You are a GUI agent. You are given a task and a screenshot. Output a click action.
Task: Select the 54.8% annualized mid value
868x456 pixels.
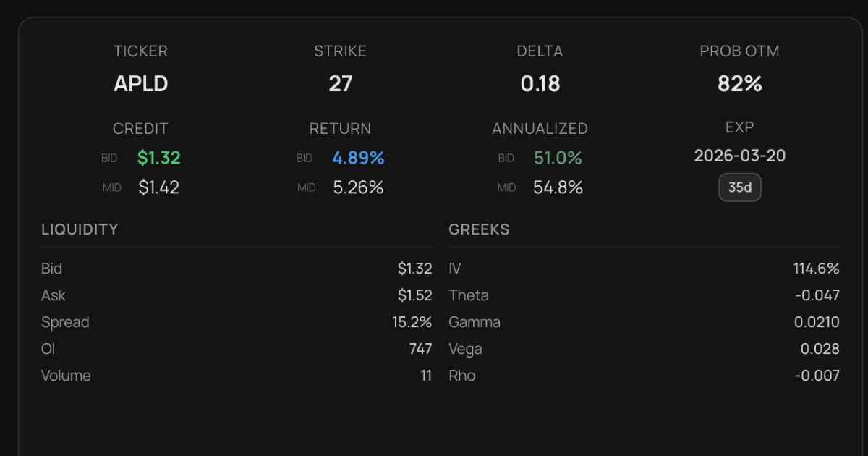(558, 187)
